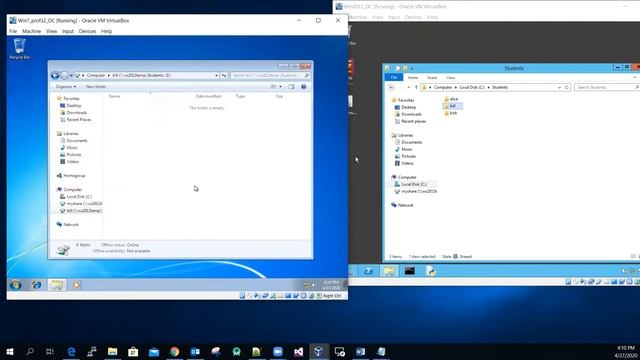
Task: Open the Share ribbon tab in Students window
Action: click(432, 78)
